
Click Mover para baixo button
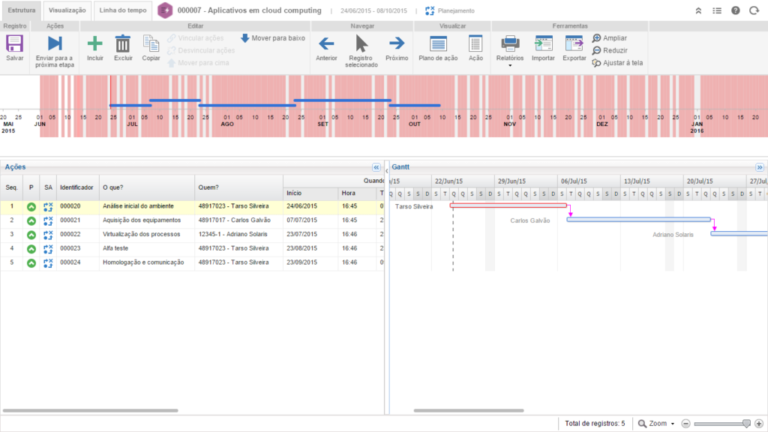click(273, 37)
